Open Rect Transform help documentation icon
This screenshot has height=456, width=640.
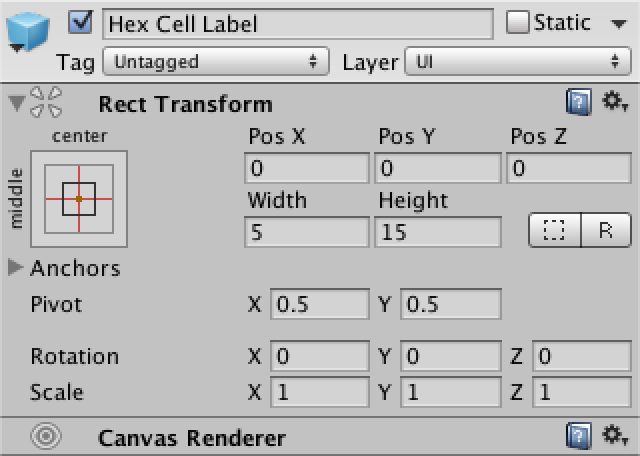[x=578, y=103]
